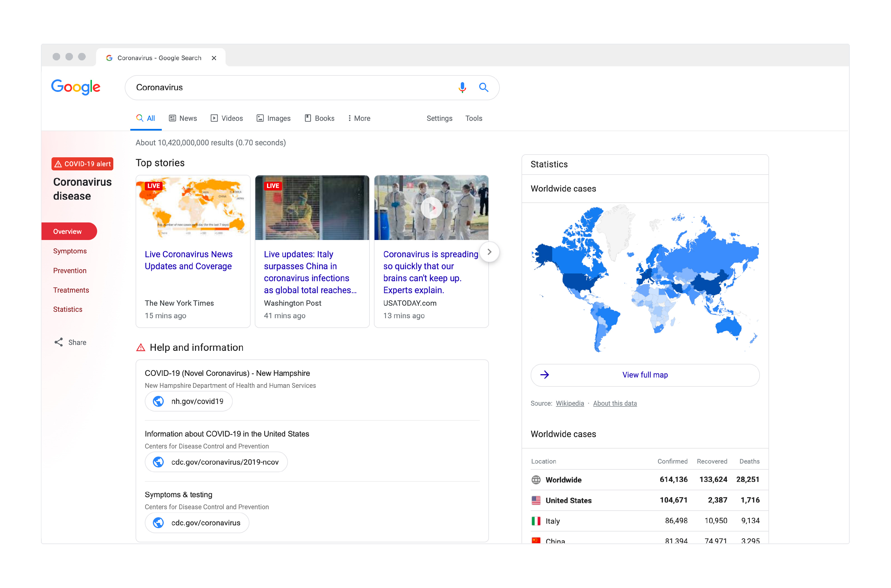Click COVID-19 Novel Coronavirus New Hampshire heading
Screen dimensions: 891x588
click(x=227, y=373)
